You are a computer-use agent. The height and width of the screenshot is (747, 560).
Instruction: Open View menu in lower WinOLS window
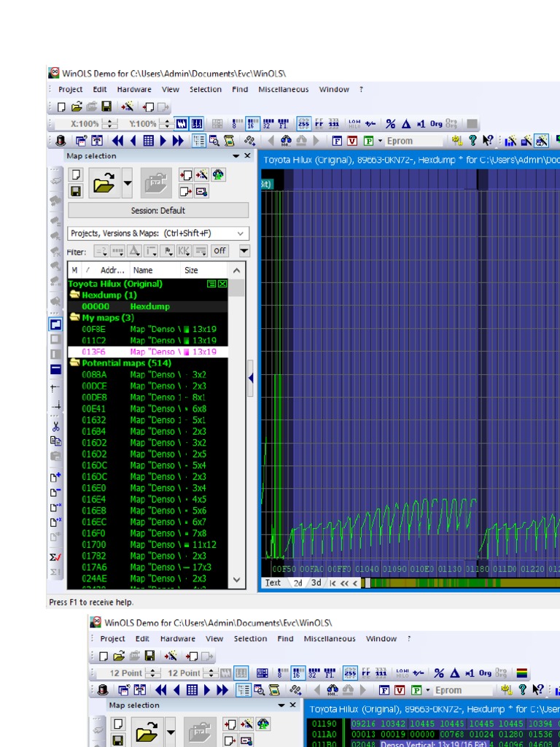pyautogui.click(x=214, y=638)
